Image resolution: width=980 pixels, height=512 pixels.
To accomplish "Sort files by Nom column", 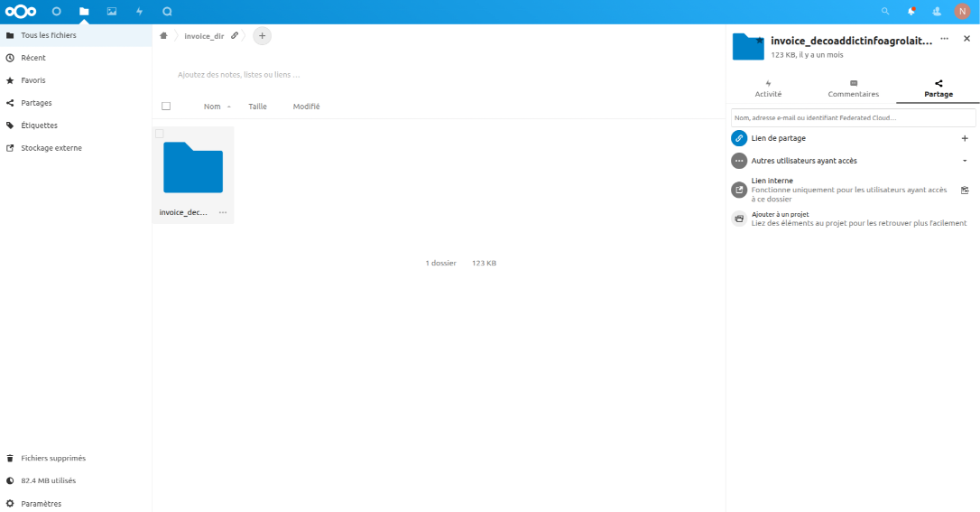I will 212,107.
